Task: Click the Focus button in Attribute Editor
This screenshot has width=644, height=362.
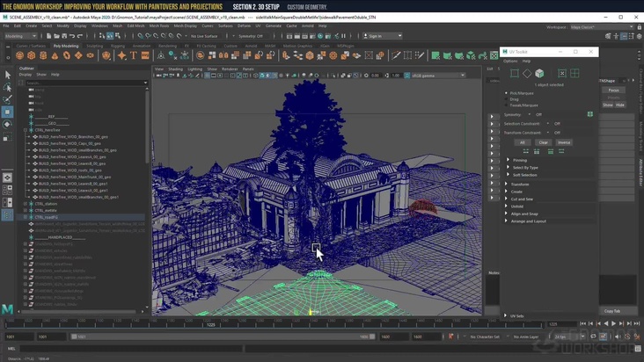Action: [x=613, y=90]
